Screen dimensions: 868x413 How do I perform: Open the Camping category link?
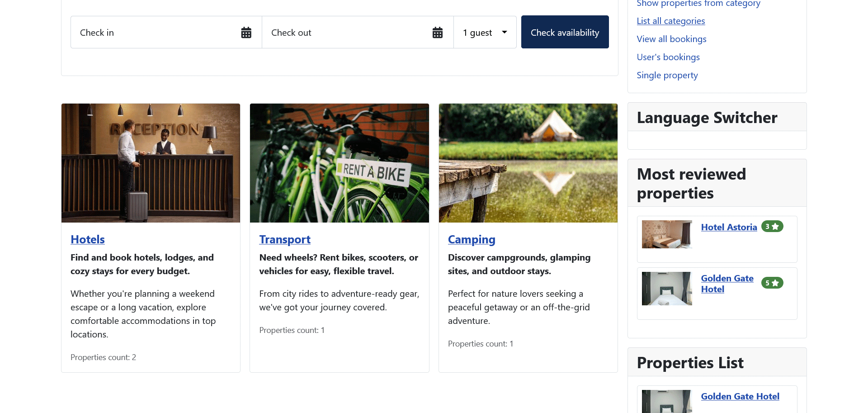coord(472,239)
